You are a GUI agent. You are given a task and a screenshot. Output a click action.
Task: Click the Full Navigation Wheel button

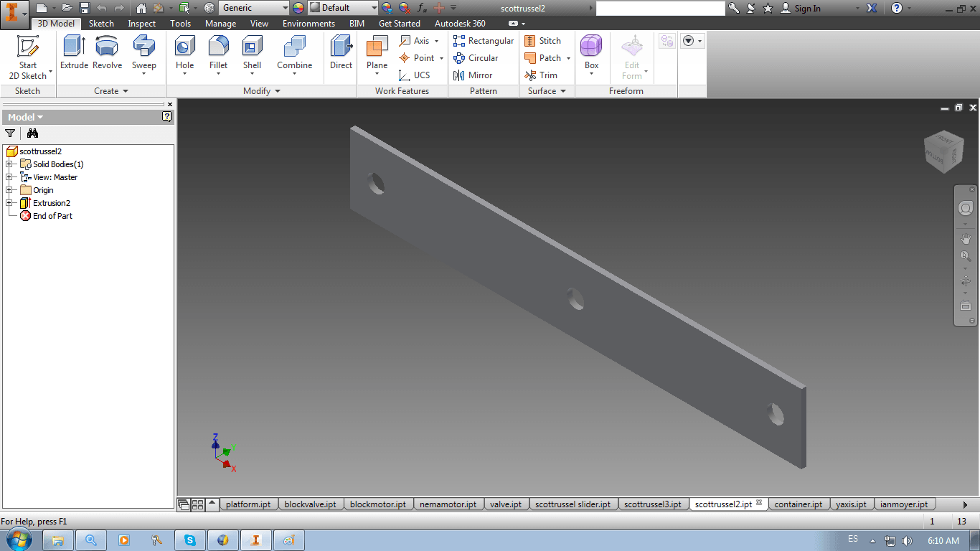(x=966, y=208)
